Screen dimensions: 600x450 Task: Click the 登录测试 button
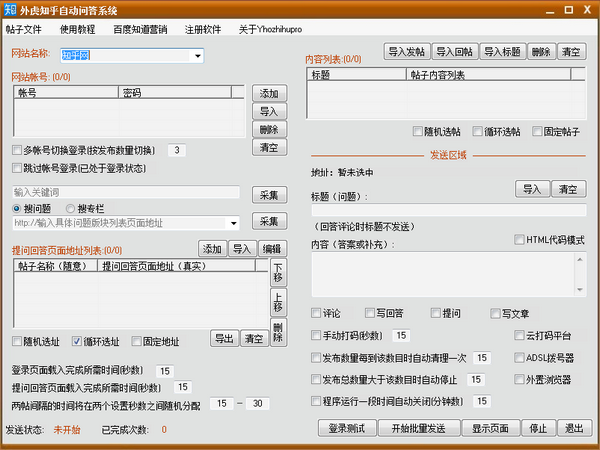[x=349, y=429]
